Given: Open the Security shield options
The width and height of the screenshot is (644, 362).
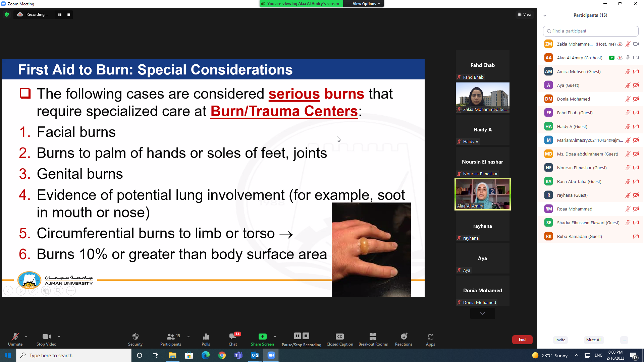Looking at the screenshot, I should 135,339.
